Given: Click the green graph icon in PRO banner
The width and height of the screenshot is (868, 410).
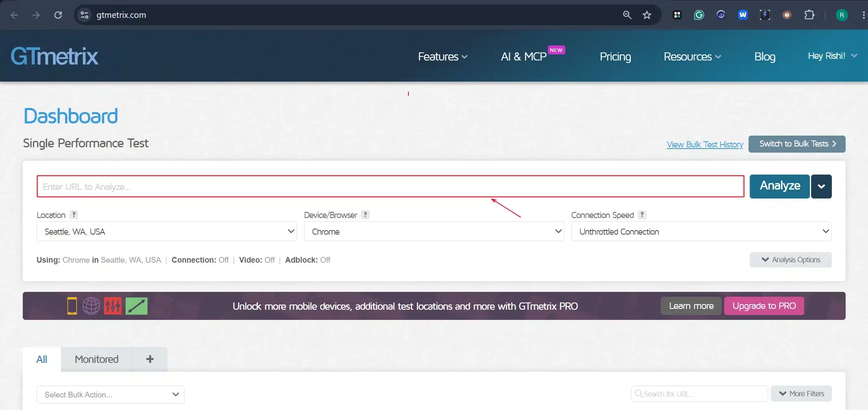Looking at the screenshot, I should (137, 306).
